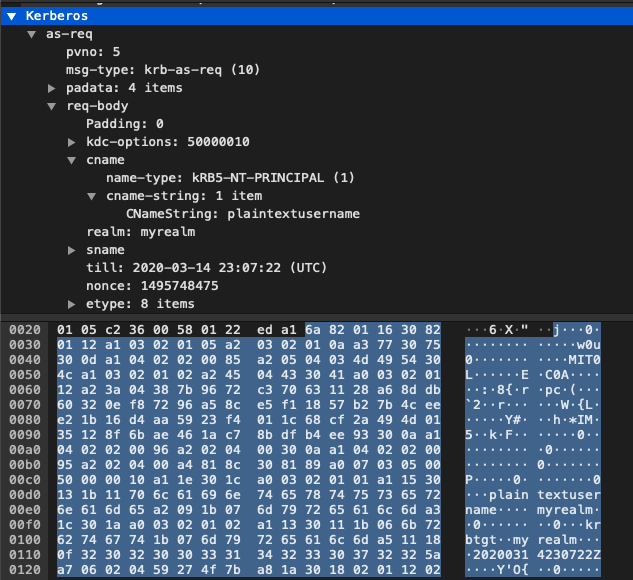The width and height of the screenshot is (633, 580).
Task: Select the pvno: 5 field
Action: tap(94, 52)
